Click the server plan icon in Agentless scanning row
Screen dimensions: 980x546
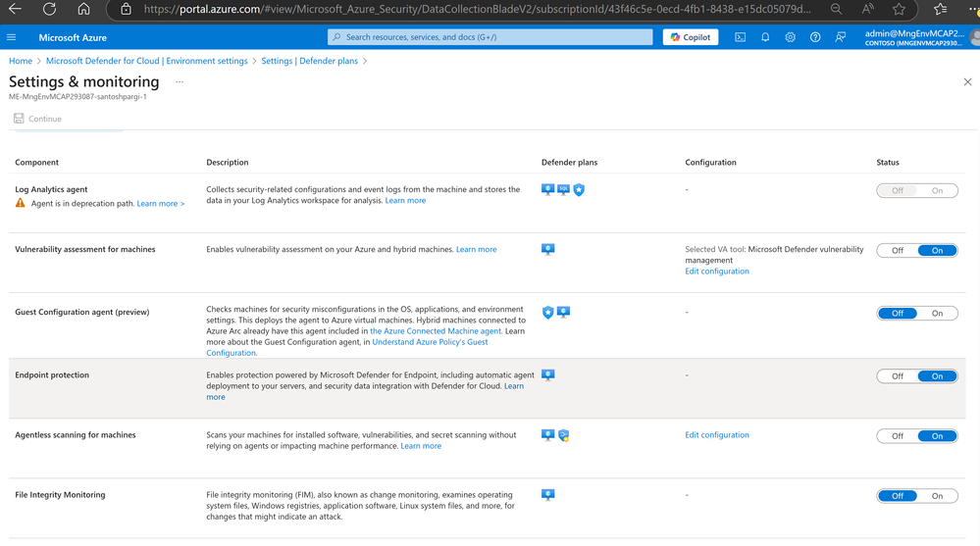coord(547,435)
